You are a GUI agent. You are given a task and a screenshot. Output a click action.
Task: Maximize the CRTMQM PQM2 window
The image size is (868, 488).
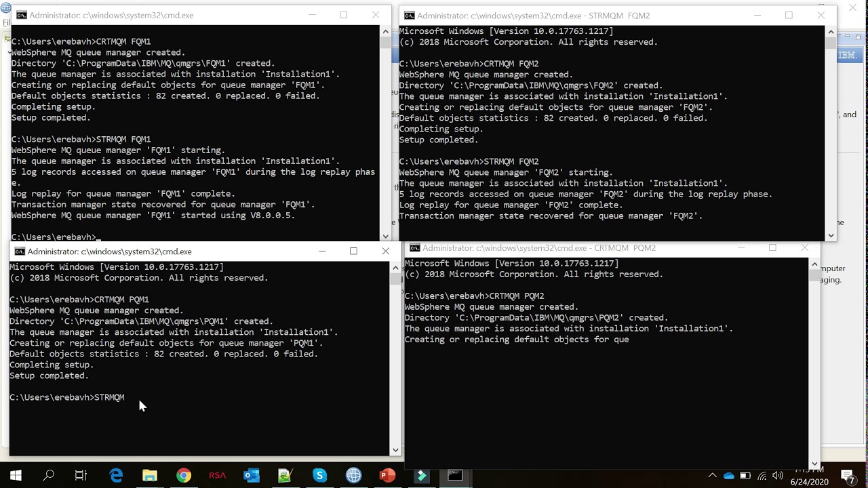point(772,248)
